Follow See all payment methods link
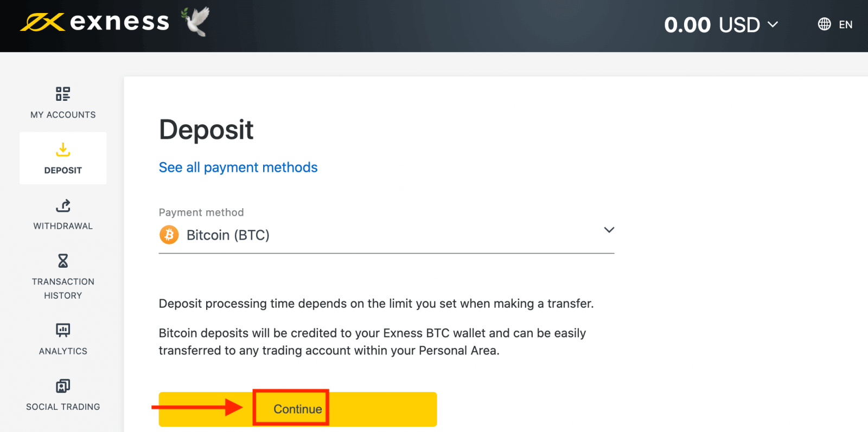 (x=238, y=167)
